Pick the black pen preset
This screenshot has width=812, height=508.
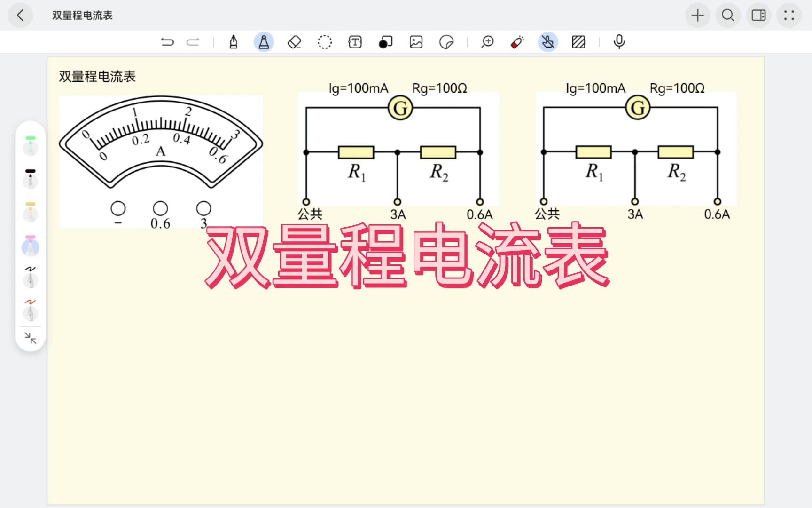coord(31,179)
